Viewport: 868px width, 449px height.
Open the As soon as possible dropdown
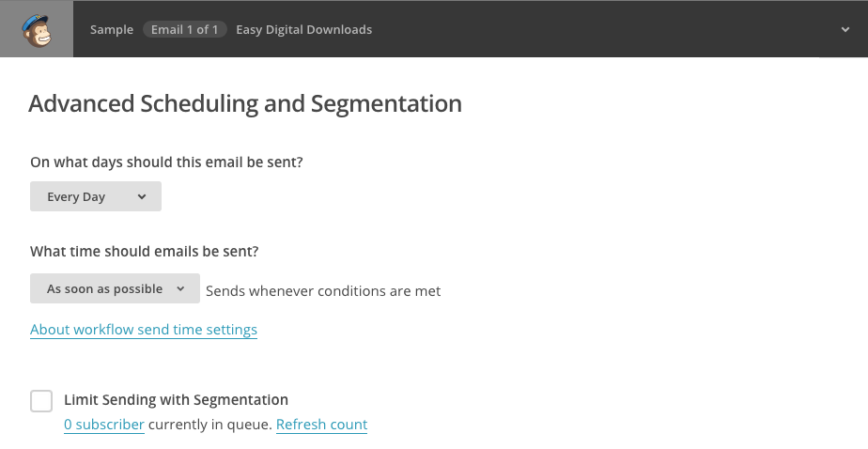(115, 289)
